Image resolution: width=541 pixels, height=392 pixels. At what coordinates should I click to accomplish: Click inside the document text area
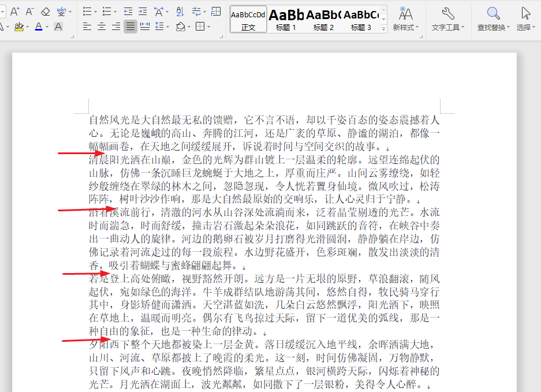click(x=260, y=231)
